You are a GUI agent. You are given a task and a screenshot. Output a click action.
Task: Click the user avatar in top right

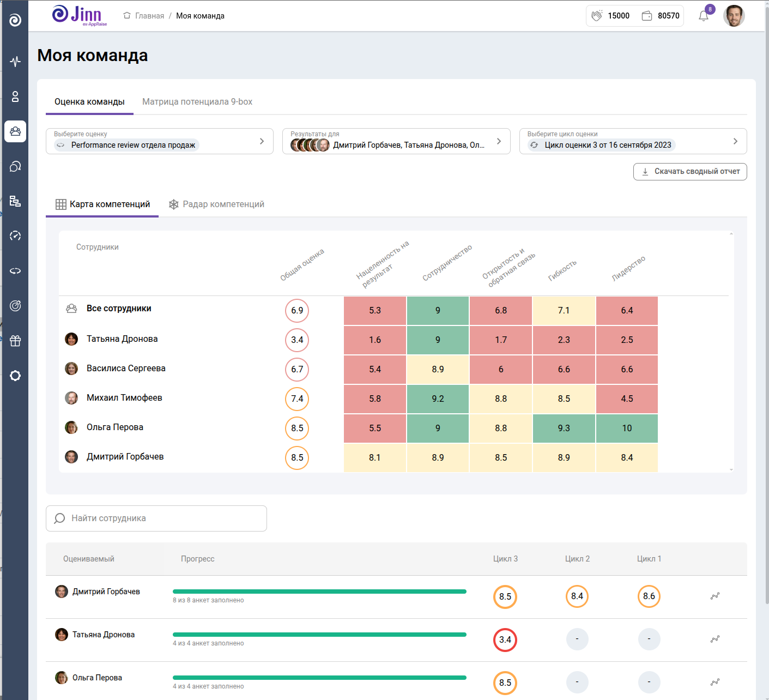pos(734,16)
